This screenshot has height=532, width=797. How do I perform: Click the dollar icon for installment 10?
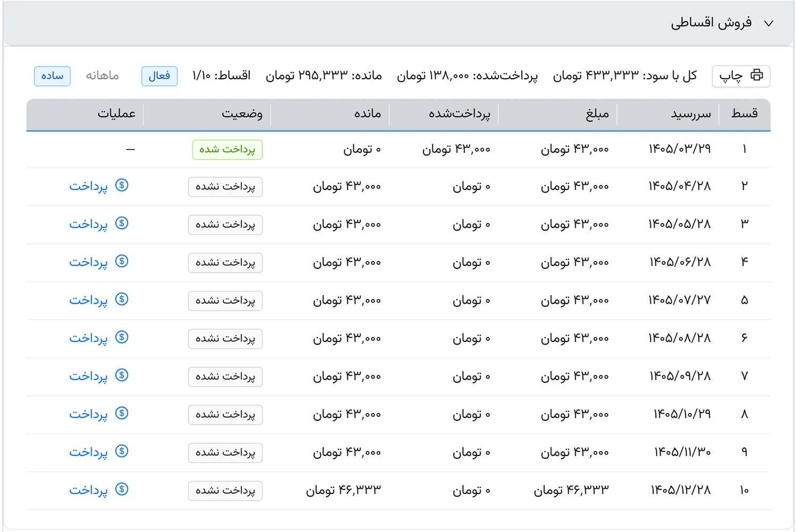coord(122,489)
